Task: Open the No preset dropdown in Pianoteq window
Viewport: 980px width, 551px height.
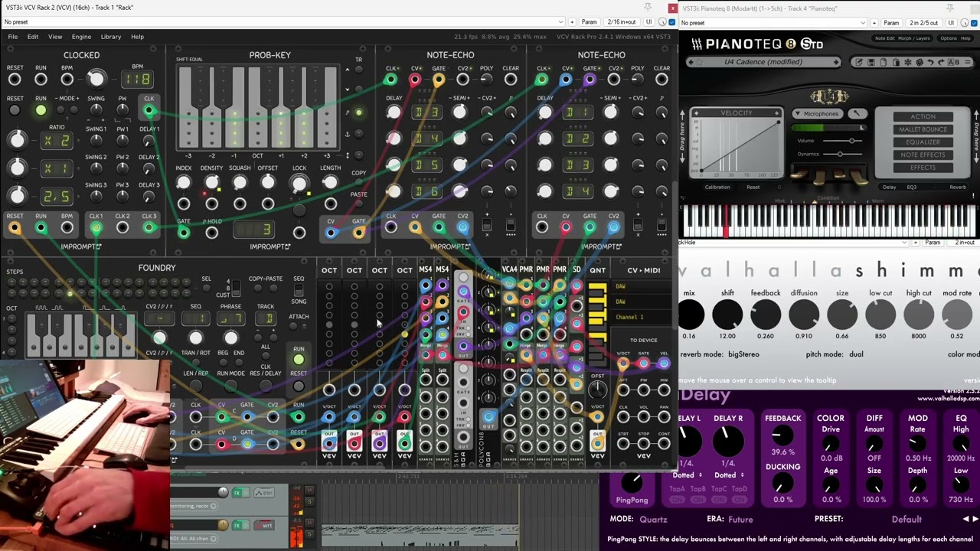Action: tap(773, 23)
